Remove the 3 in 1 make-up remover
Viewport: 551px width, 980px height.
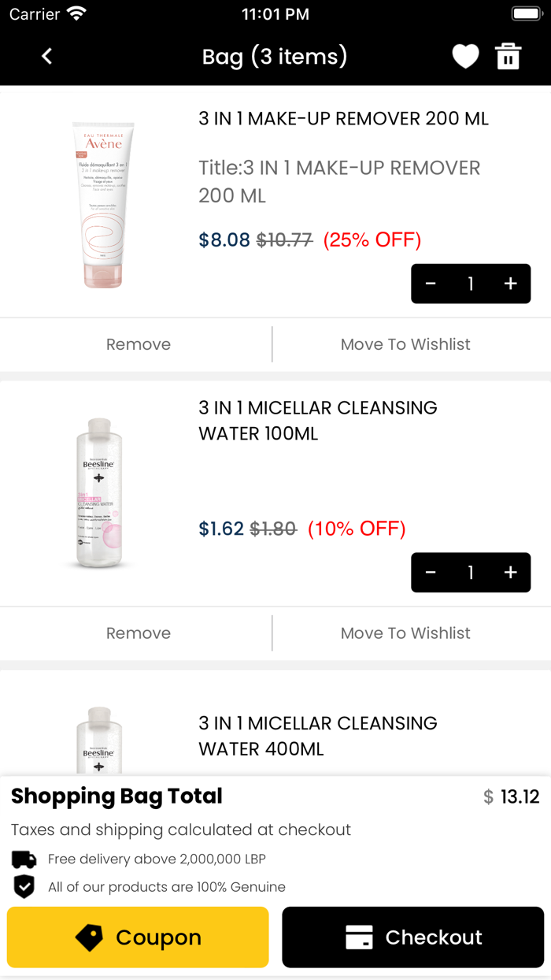[139, 344]
